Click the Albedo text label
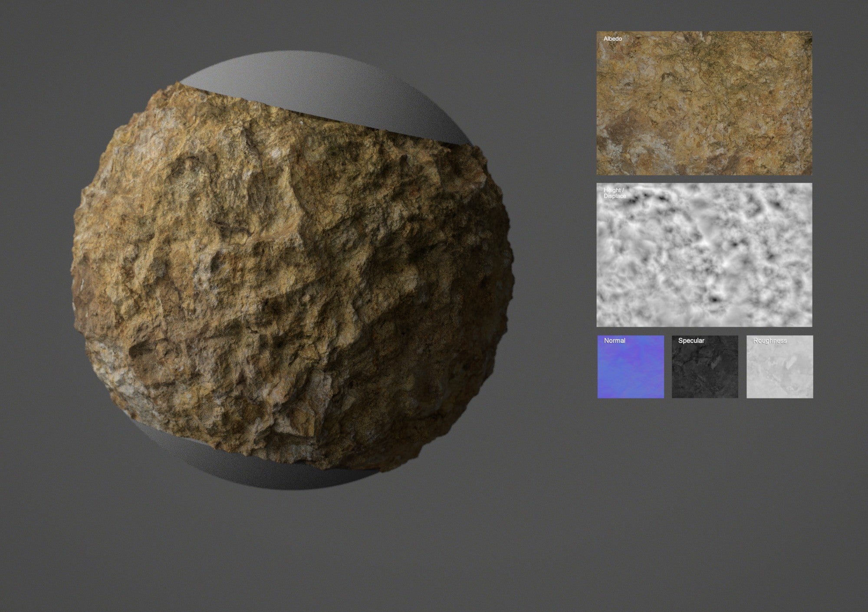 coord(612,39)
